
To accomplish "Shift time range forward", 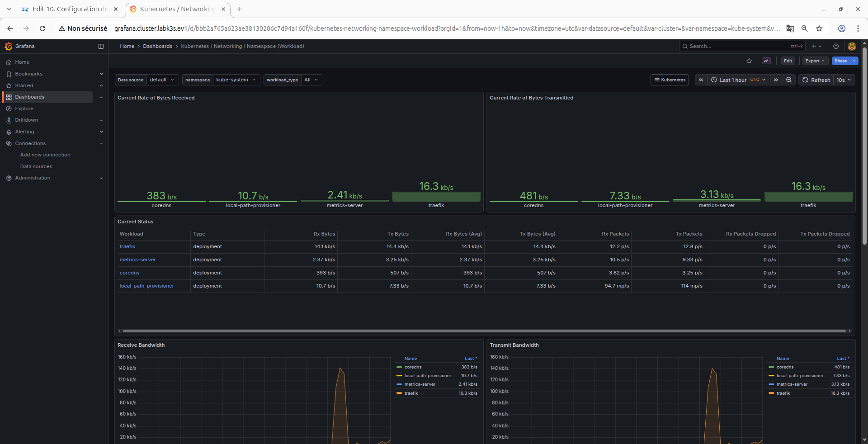I will coord(776,80).
